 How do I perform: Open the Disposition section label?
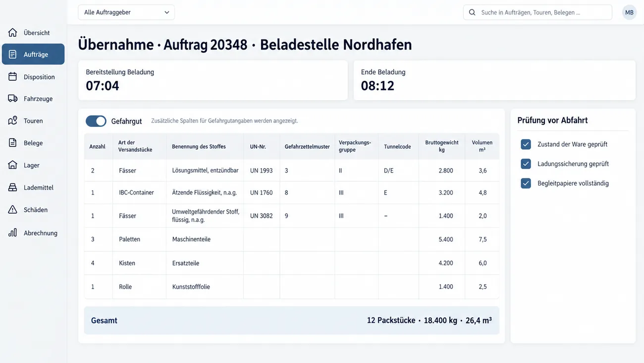pyautogui.click(x=39, y=77)
